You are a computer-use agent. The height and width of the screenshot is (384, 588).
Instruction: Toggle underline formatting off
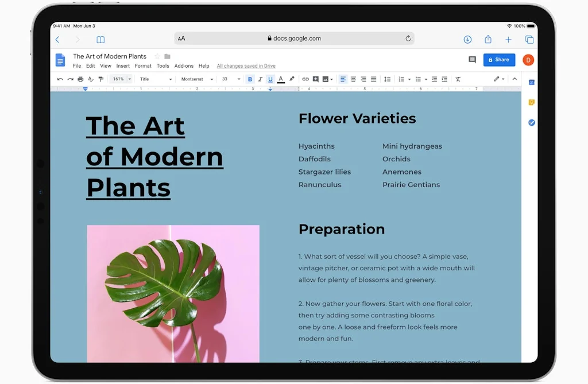pyautogui.click(x=270, y=79)
